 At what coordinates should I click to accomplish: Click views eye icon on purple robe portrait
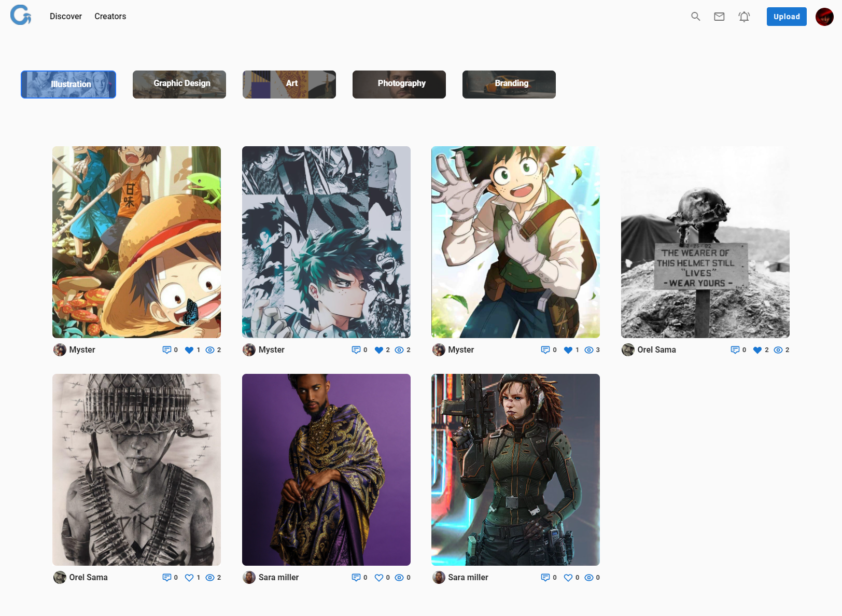coord(399,578)
